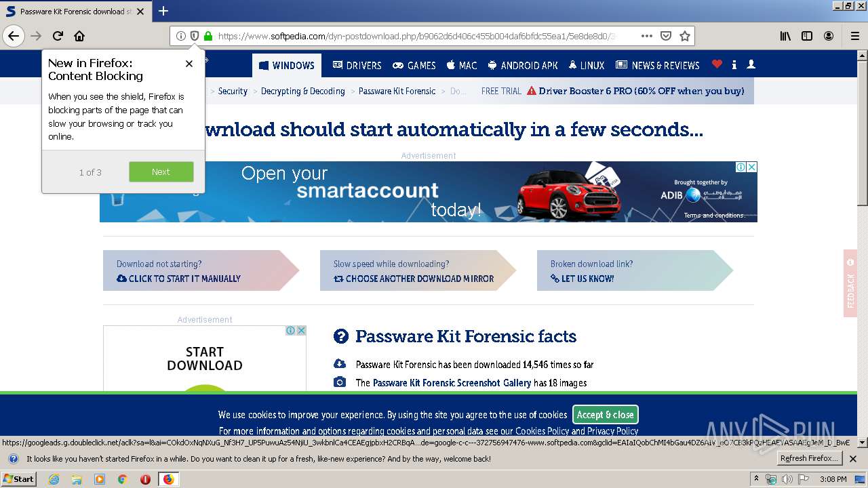This screenshot has height=488, width=868.
Task: Click the address bar URL field
Action: point(416,36)
